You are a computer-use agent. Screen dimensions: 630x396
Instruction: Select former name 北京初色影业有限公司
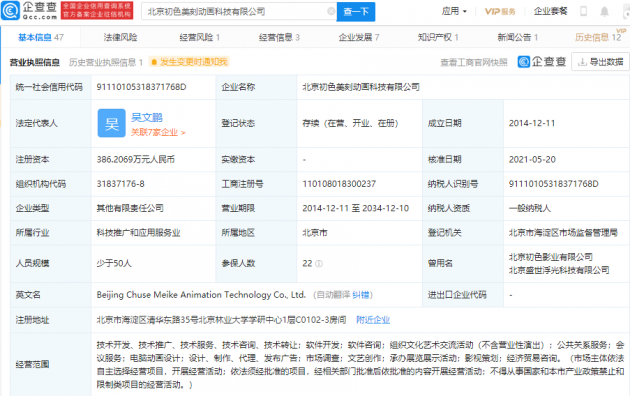pos(551,257)
